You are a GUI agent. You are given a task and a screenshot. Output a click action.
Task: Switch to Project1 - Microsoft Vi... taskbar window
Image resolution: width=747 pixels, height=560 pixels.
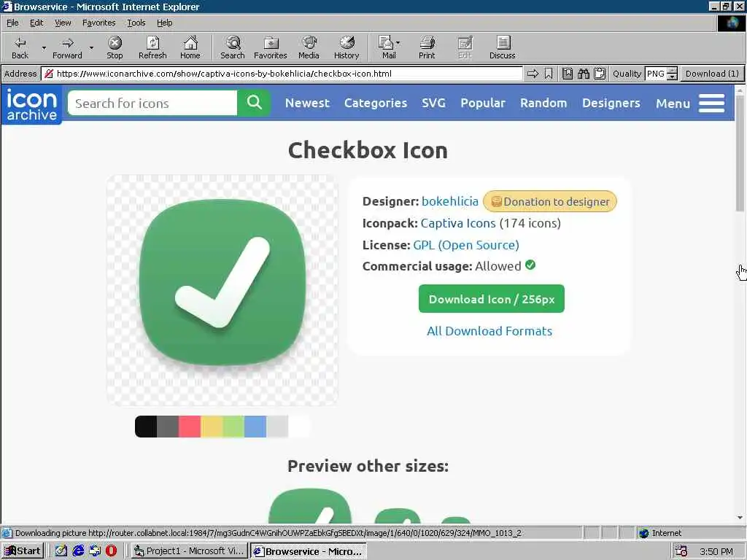[189, 551]
